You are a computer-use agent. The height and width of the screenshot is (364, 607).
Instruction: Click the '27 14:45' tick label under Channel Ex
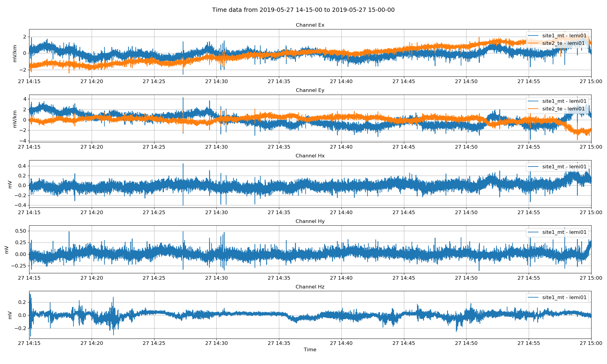[404, 81]
